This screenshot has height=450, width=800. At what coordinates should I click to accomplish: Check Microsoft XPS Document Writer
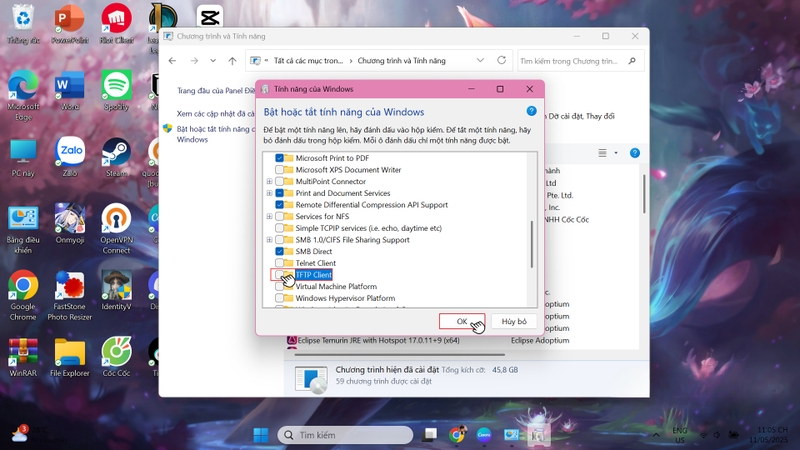tap(279, 170)
